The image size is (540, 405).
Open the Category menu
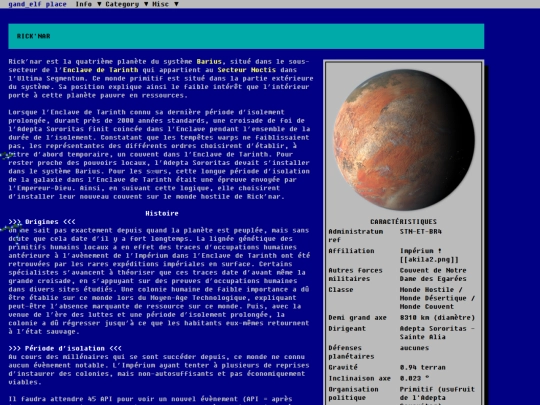point(122,4)
